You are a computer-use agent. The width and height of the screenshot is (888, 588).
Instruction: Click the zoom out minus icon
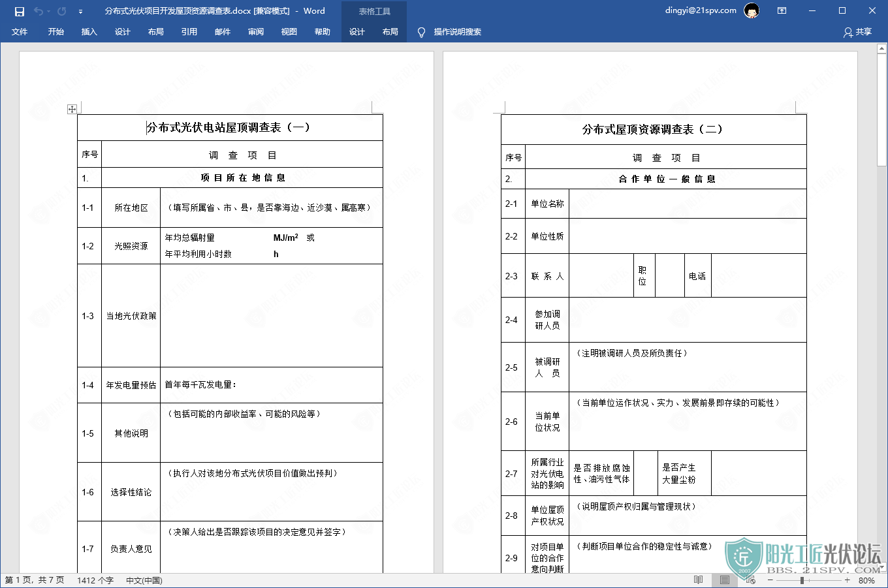(x=769, y=580)
